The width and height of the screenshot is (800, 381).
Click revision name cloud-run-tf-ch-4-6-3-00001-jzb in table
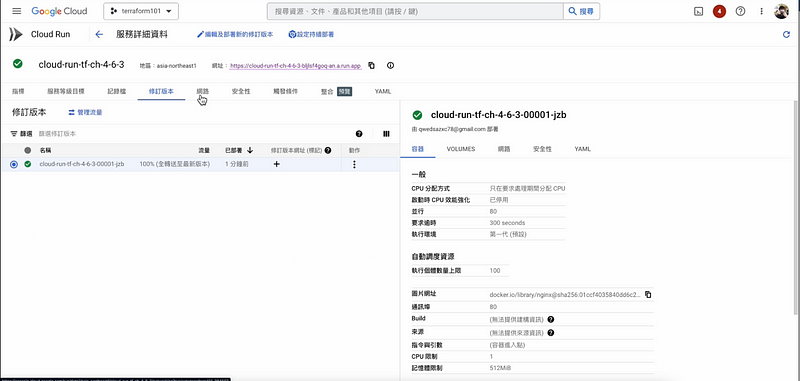82,164
